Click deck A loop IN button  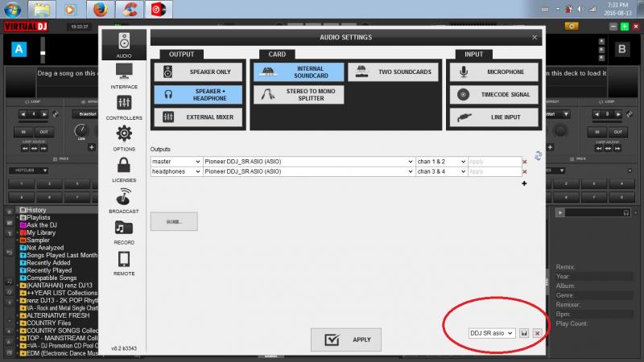[23, 132]
